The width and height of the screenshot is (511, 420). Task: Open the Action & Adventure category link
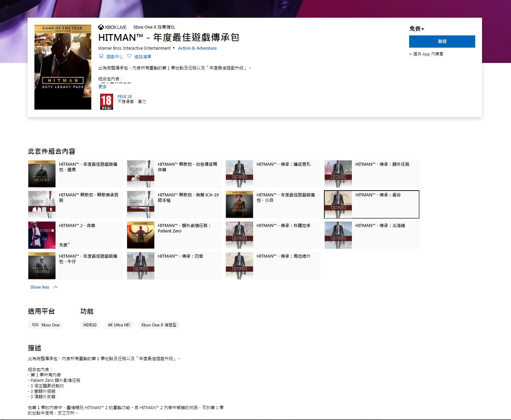[197, 48]
